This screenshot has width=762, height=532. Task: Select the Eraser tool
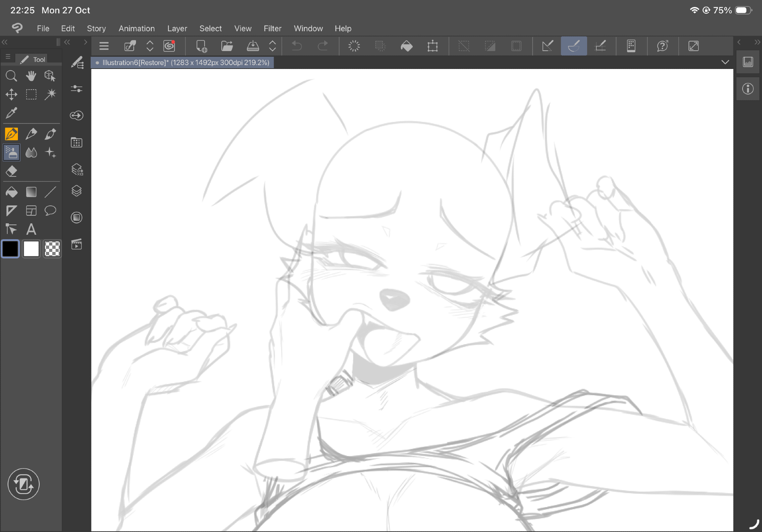click(x=11, y=171)
